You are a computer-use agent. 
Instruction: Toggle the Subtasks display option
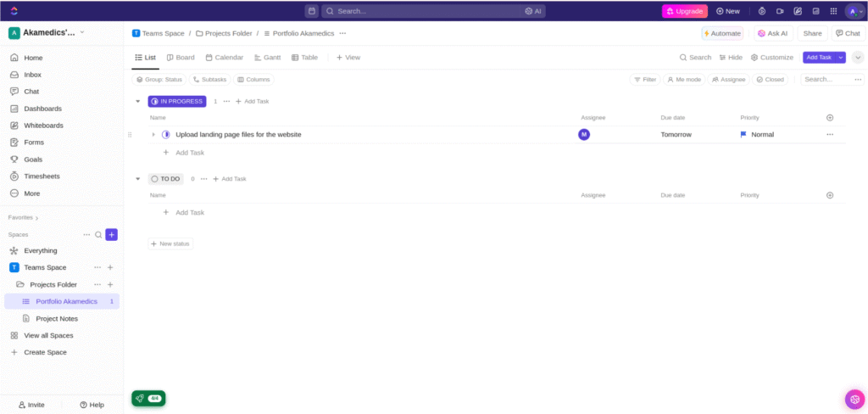[x=209, y=80]
